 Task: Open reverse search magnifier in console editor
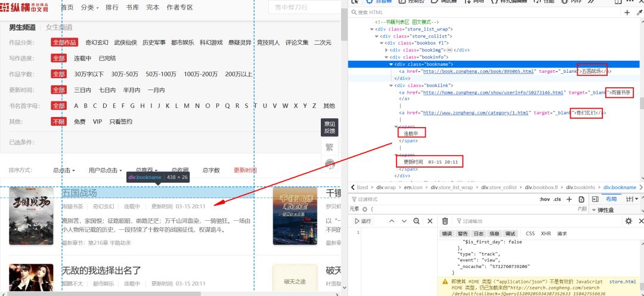click(416, 221)
